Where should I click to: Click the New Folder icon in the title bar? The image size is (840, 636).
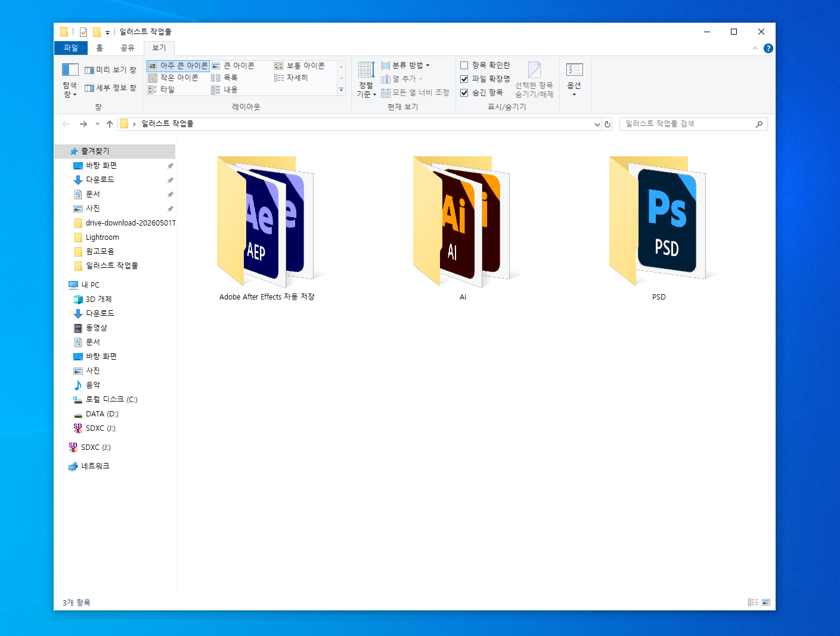[97, 32]
